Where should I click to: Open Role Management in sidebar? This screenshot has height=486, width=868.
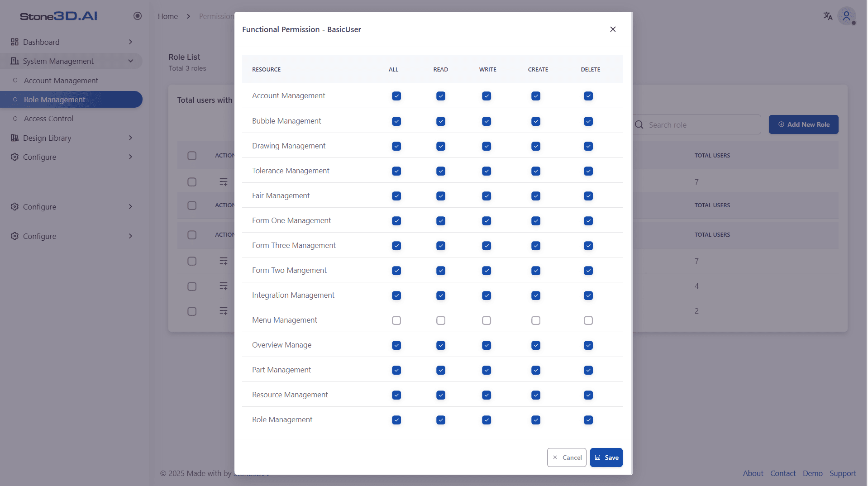[71, 99]
